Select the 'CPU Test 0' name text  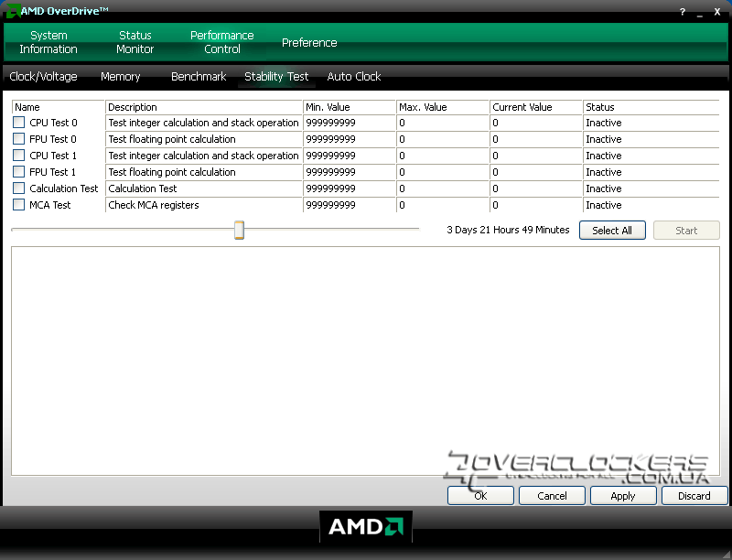pos(53,123)
